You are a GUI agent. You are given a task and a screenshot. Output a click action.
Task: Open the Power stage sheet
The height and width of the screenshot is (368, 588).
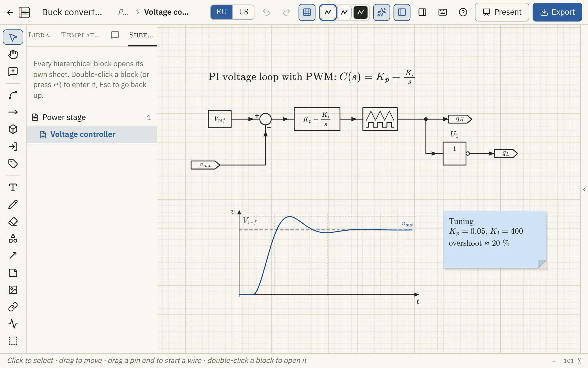[92, 117]
